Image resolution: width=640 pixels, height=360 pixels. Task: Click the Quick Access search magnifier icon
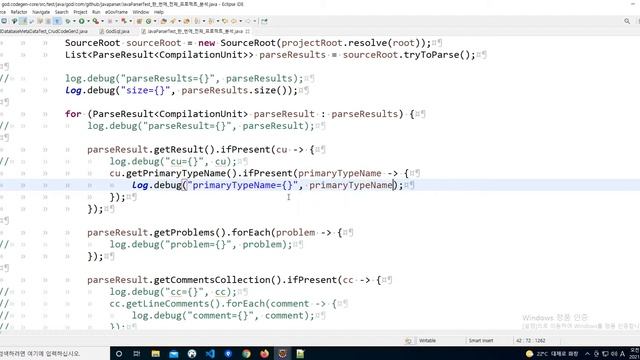pos(627,21)
